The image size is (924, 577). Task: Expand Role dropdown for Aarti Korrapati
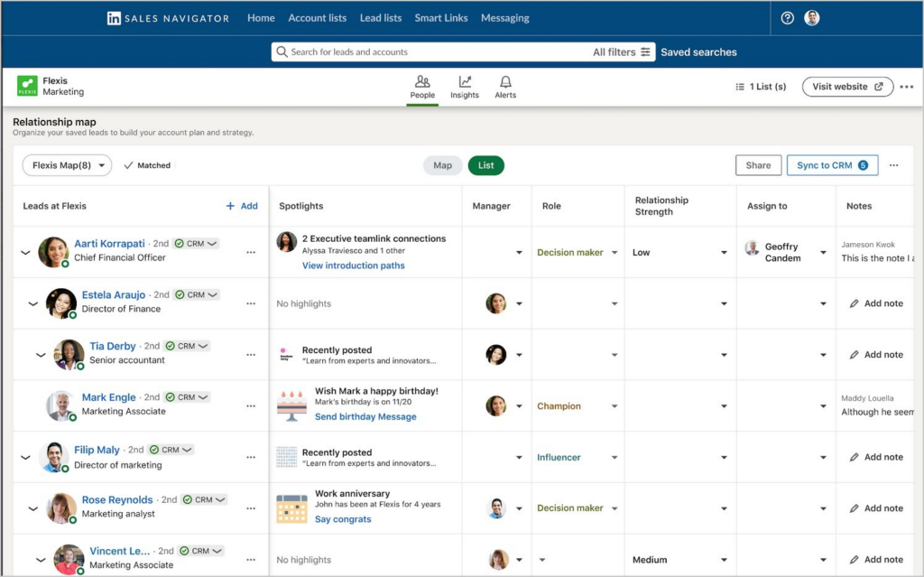click(614, 253)
